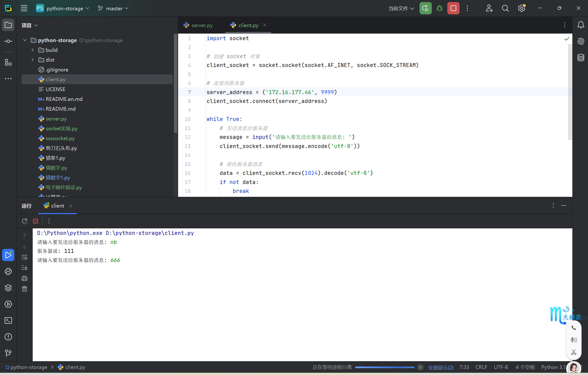Open the Python Console tool window
The width and height of the screenshot is (588, 375).
pyautogui.click(x=8, y=271)
